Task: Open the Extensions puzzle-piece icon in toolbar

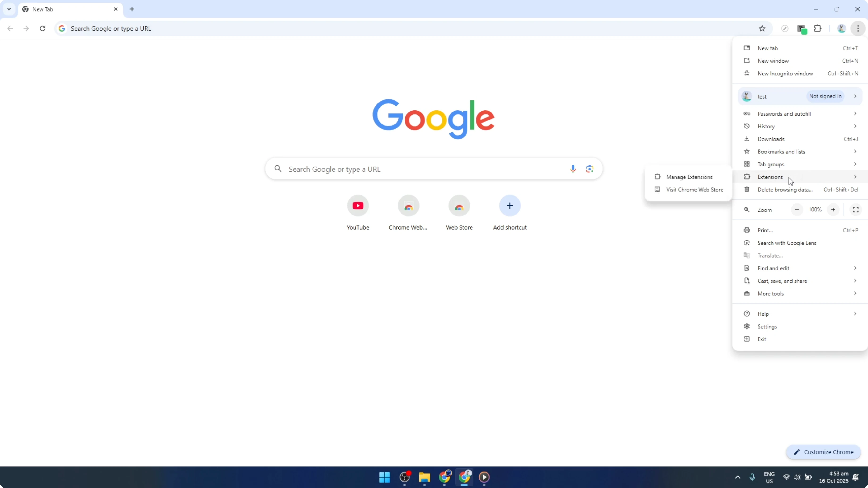Action: [x=818, y=28]
